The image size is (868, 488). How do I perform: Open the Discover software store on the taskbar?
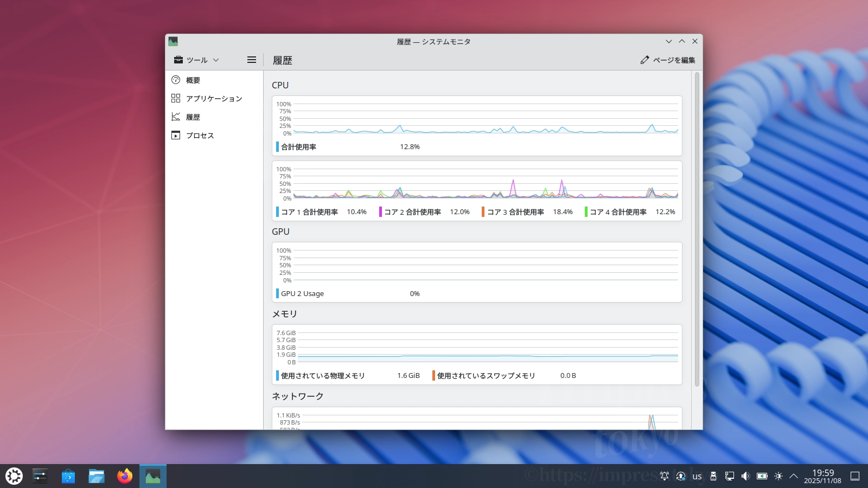pos(68,476)
